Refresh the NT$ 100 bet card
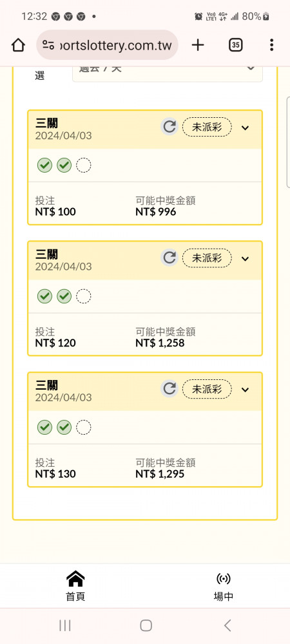This screenshot has height=644, width=290. 169,127
